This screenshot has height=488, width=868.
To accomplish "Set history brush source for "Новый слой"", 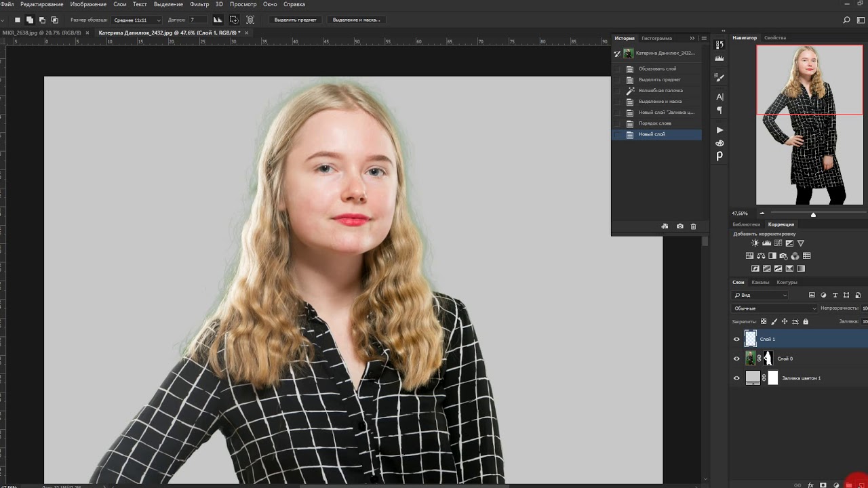I will coord(616,134).
